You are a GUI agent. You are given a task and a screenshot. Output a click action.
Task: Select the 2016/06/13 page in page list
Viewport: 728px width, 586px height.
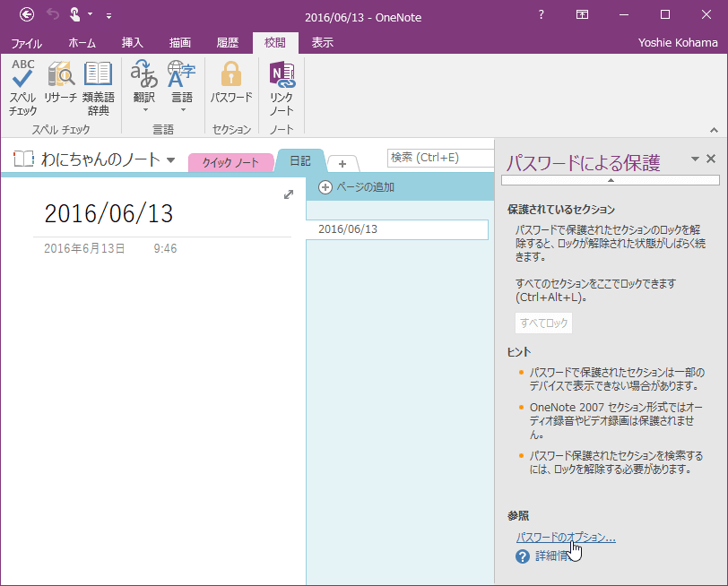point(397,229)
